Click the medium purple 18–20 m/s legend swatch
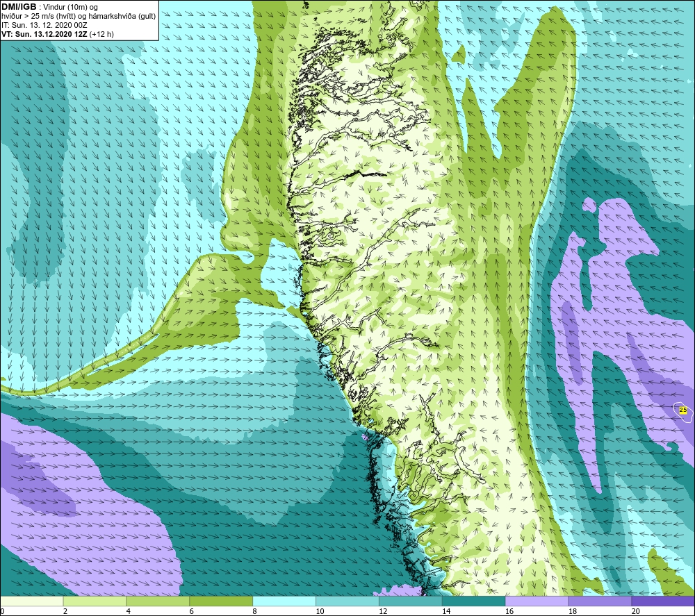Viewport: 695px width, 616px height. pos(600,601)
